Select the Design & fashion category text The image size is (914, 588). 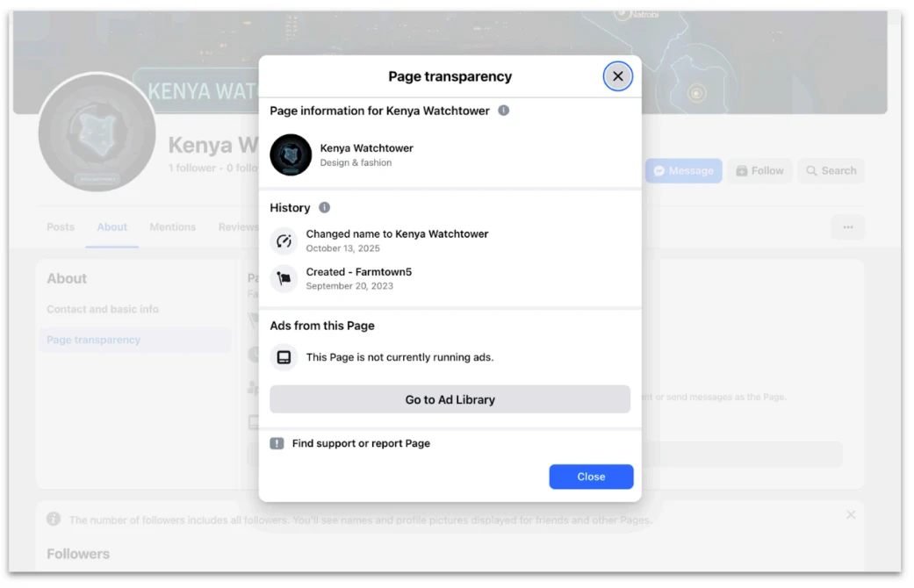click(356, 162)
